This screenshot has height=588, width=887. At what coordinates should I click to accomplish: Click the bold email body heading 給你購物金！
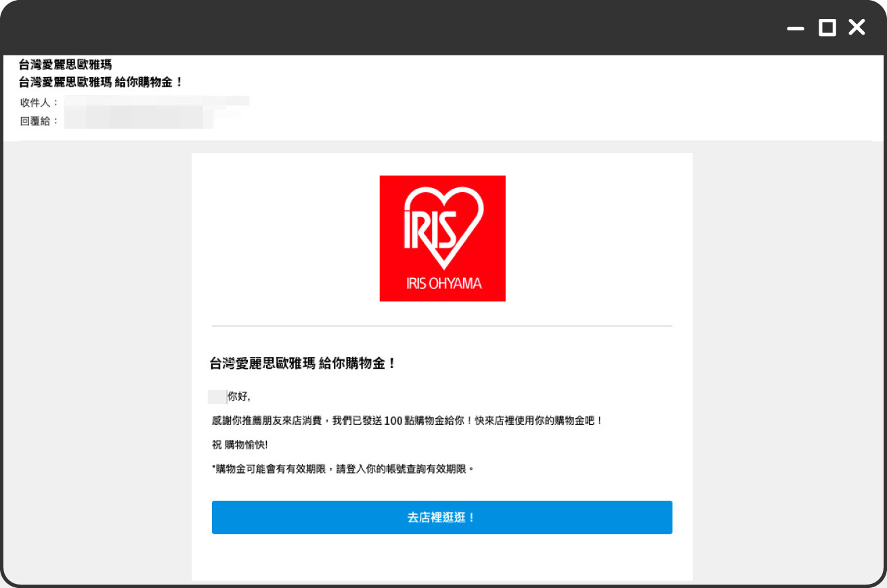point(303,363)
